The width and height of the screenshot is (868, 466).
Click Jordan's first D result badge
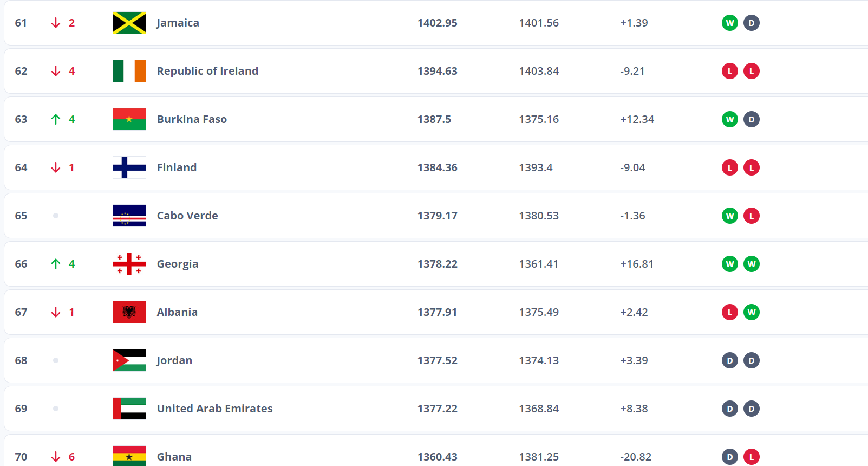click(x=730, y=360)
